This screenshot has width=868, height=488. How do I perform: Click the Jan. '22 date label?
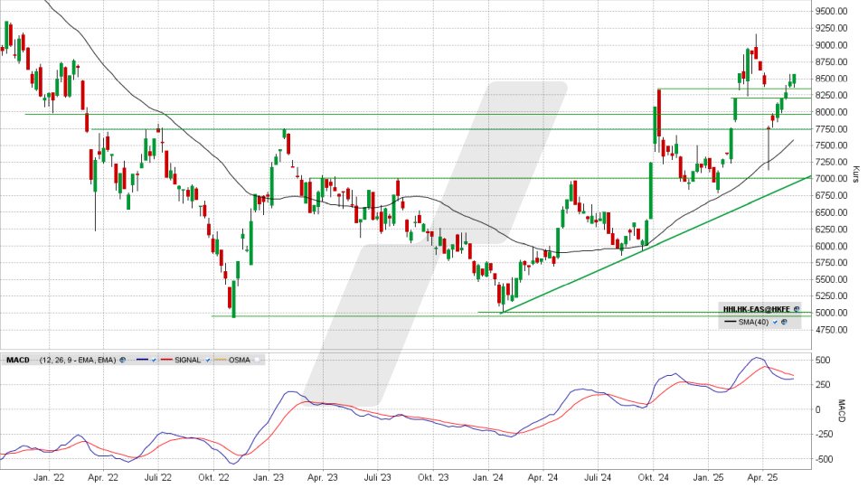click(x=49, y=477)
